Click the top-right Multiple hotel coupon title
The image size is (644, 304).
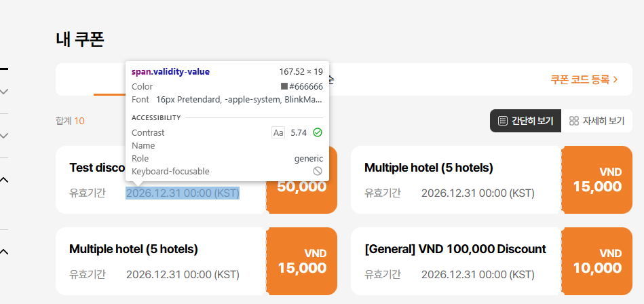coord(428,168)
